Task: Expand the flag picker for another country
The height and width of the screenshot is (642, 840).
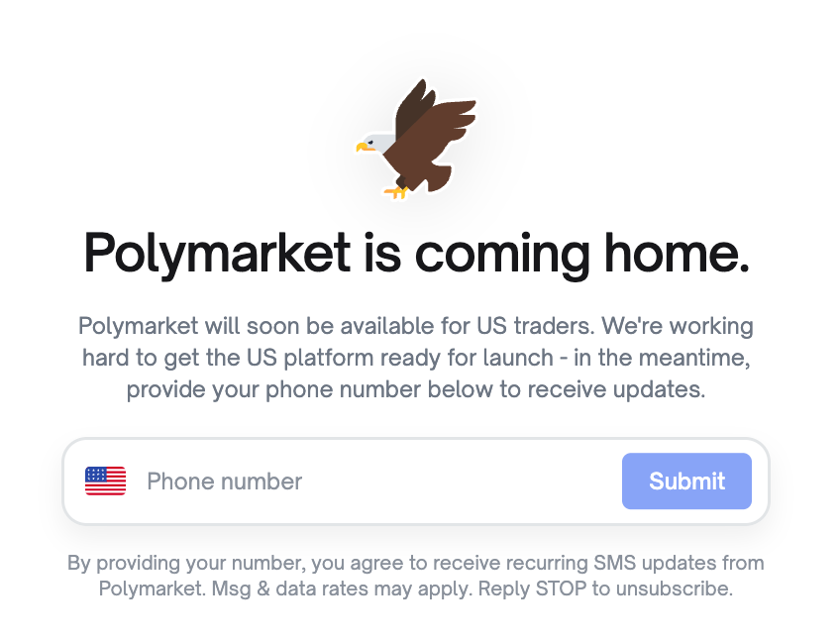Action: [105, 481]
